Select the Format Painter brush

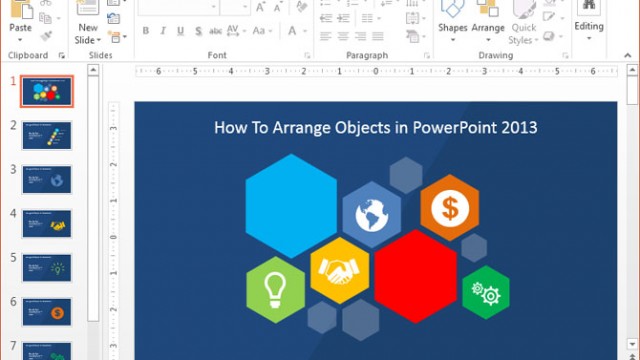[x=46, y=36]
